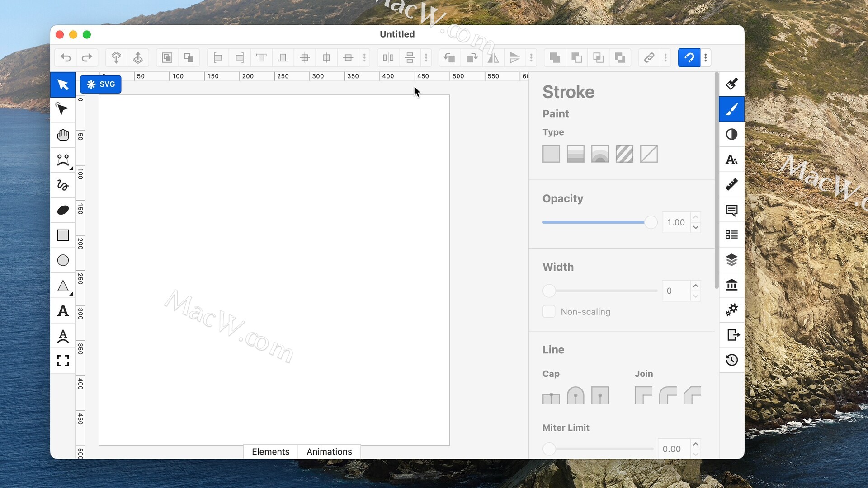The height and width of the screenshot is (488, 868).
Task: Click the Link chain icon
Action: click(x=649, y=57)
